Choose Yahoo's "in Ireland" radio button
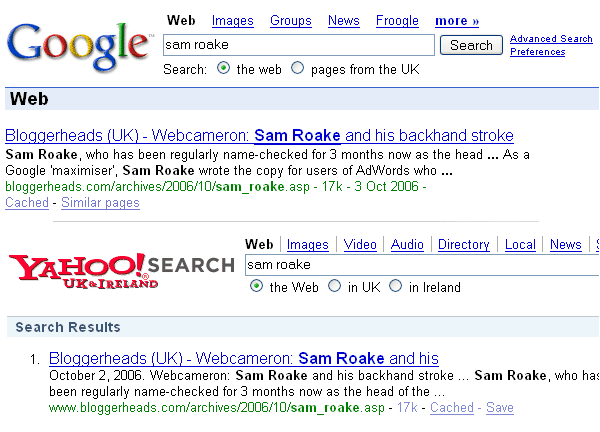This screenshot has height=432, width=600. [396, 287]
